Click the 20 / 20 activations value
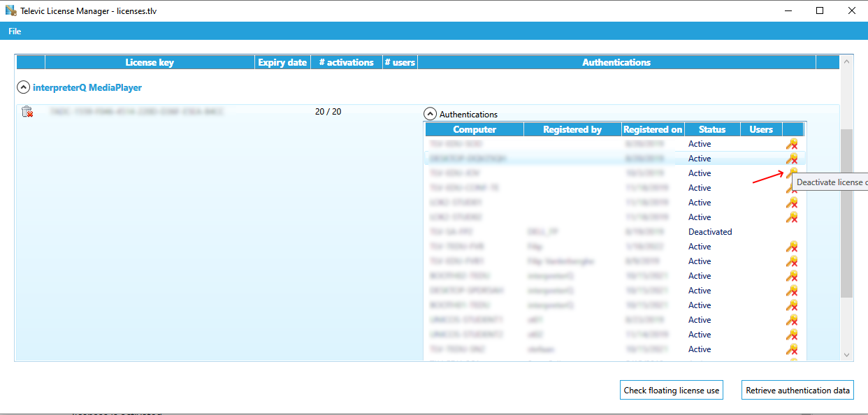868x415 pixels. pyautogui.click(x=328, y=112)
